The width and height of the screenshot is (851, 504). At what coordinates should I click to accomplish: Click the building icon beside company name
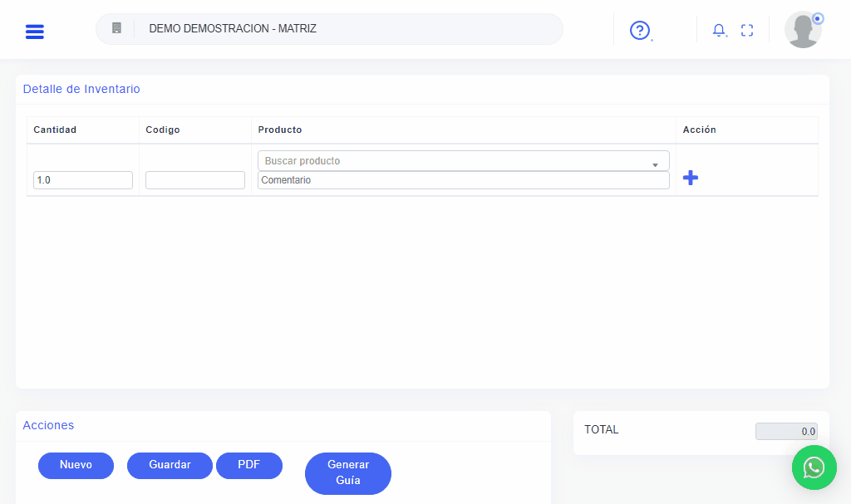(116, 28)
